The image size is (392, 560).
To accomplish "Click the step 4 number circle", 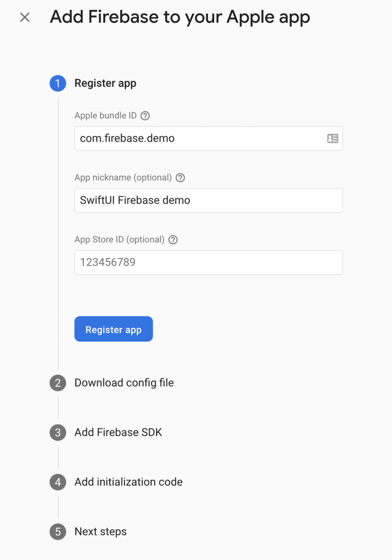I will (58, 482).
